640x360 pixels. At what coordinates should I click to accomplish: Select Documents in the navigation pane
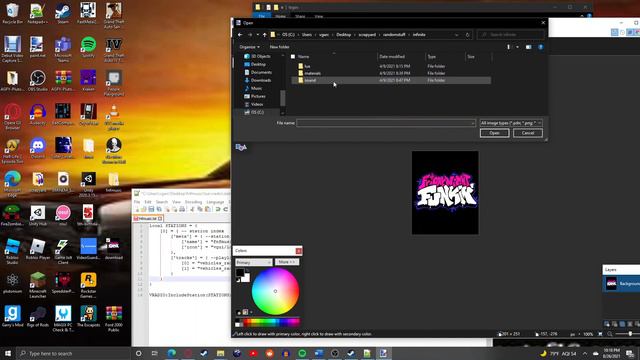point(261,72)
